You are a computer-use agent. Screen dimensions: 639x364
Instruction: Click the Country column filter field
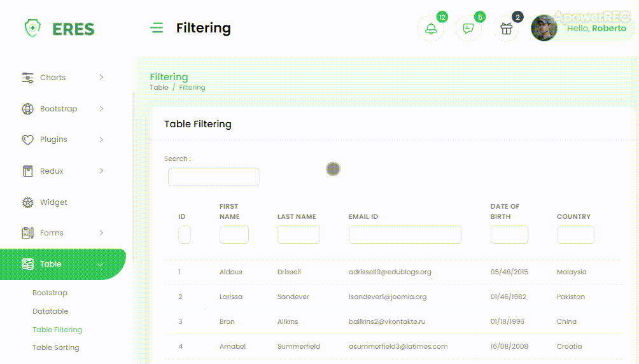click(x=575, y=235)
